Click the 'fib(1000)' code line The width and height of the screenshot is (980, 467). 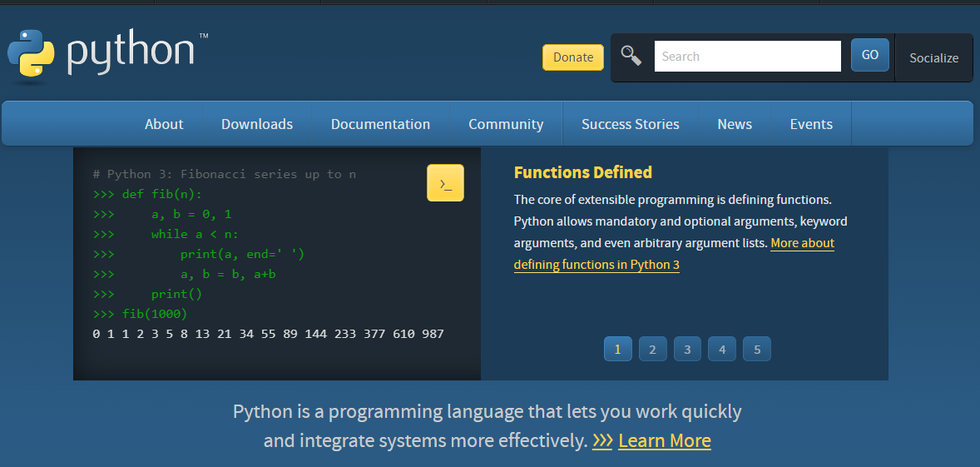140,314
